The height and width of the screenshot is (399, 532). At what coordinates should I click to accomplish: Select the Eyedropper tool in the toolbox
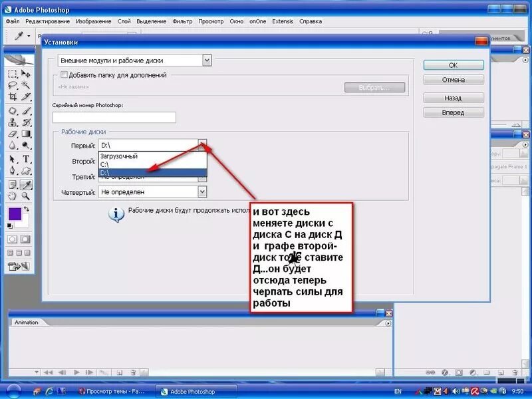[x=26, y=184]
